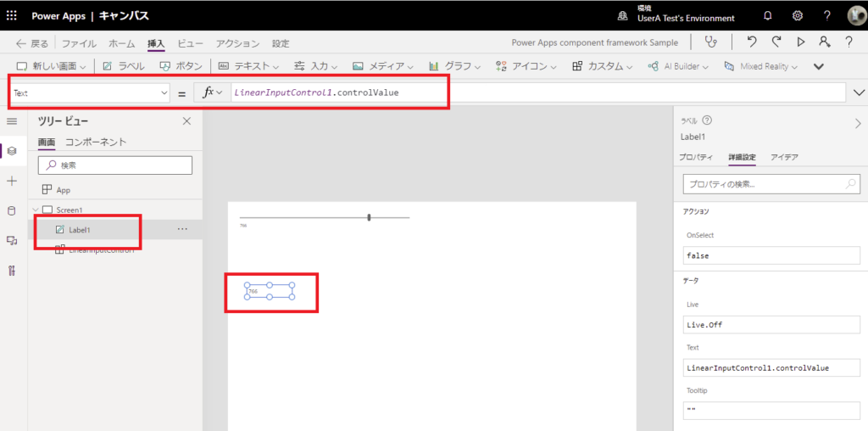Open the Media icon in left rail
The width and height of the screenshot is (868, 431).
click(x=12, y=240)
